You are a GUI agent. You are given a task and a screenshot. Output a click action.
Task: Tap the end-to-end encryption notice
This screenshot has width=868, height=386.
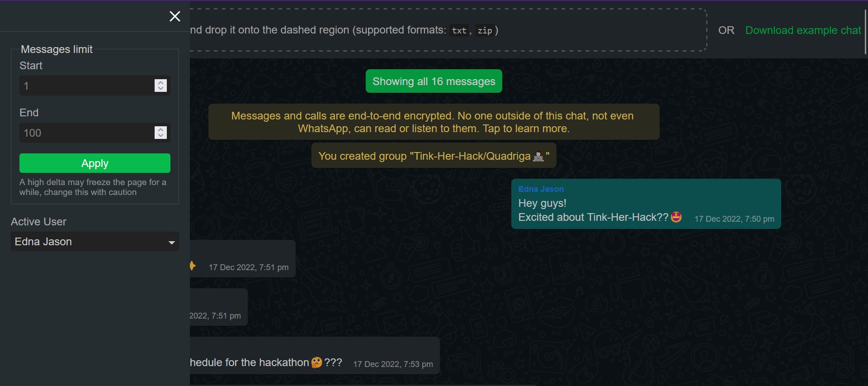click(434, 122)
